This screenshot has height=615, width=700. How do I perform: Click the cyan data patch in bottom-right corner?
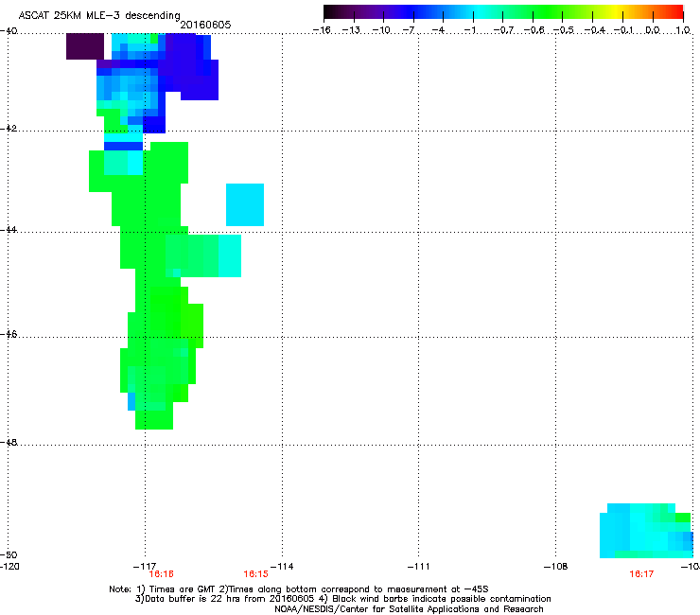646,531
